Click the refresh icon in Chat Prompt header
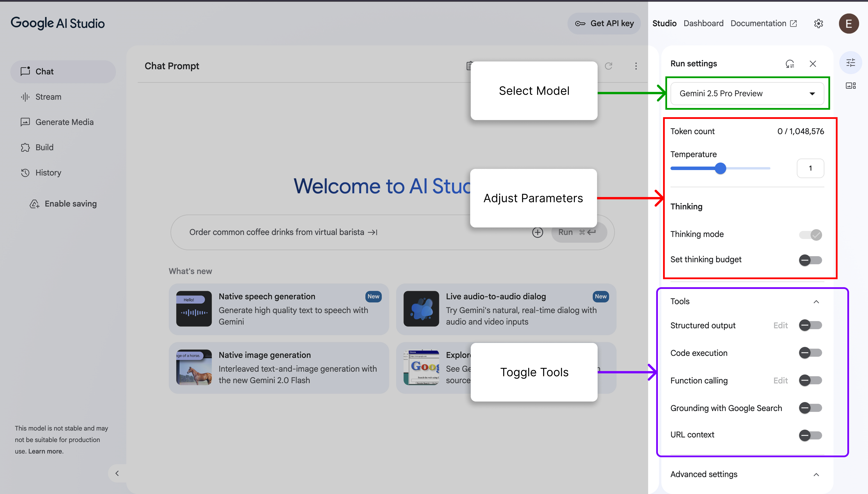This screenshot has height=494, width=868. coord(609,66)
